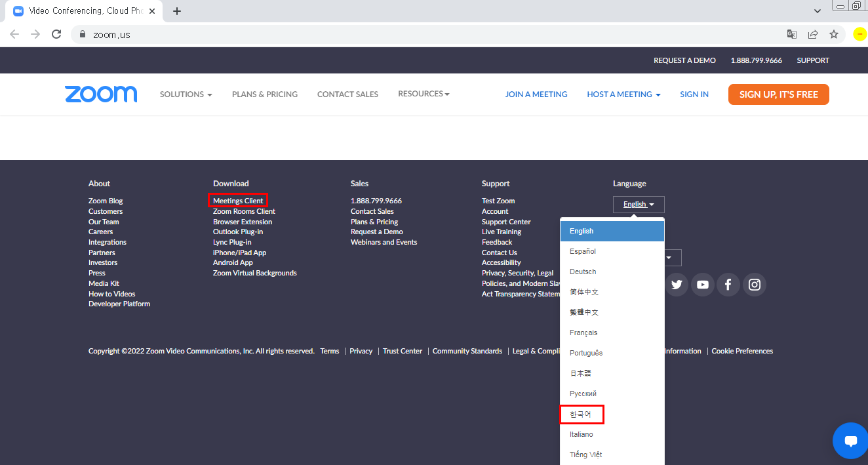The width and height of the screenshot is (868, 465).
Task: Close the Video Conferencing tab
Action: coord(152,11)
